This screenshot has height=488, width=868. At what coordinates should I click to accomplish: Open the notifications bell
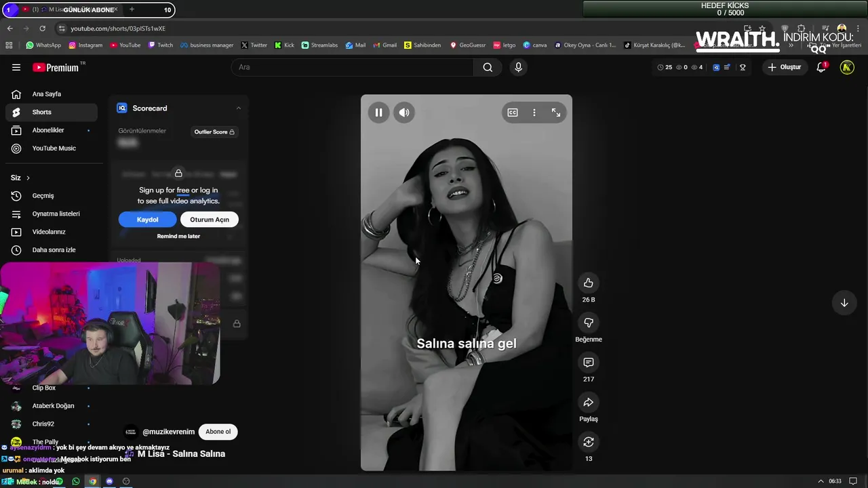(821, 67)
